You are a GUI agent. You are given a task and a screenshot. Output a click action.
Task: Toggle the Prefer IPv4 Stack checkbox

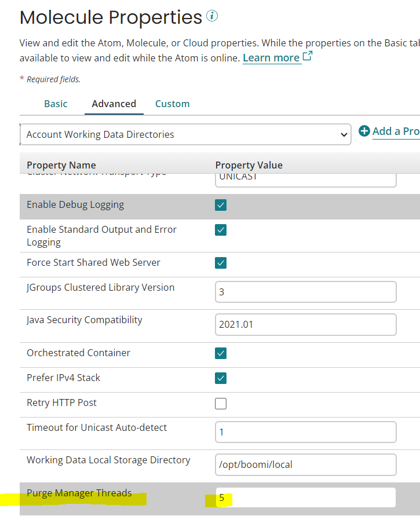pos(221,378)
